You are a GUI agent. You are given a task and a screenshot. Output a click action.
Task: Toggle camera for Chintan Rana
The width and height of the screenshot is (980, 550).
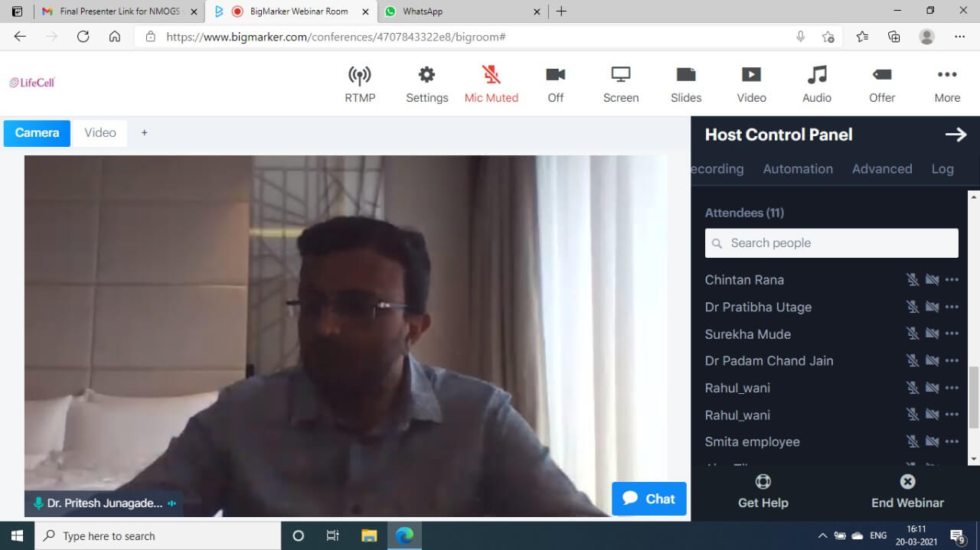(932, 280)
